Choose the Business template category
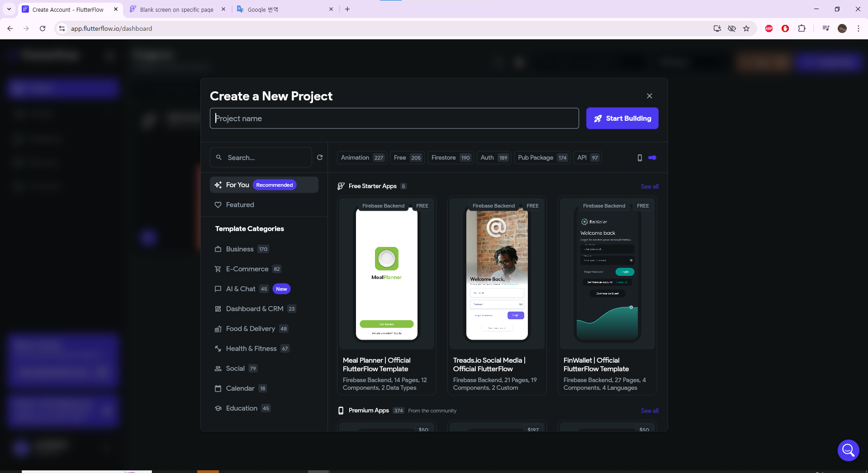Screen dimensions: 868x473 point(264,249)
